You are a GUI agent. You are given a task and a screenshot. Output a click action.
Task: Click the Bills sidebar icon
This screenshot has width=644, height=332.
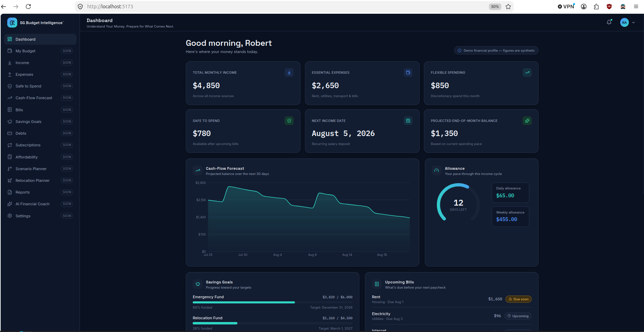coord(10,110)
